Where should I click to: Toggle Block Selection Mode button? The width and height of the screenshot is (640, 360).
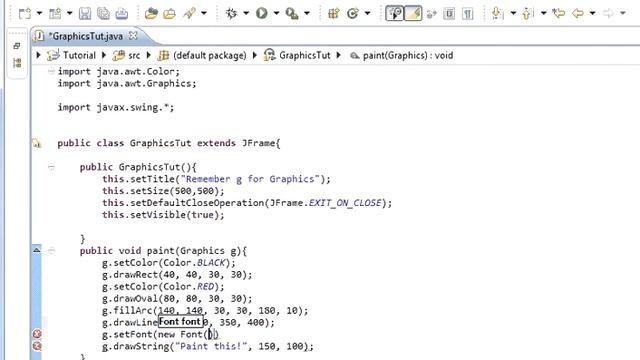[449, 14]
